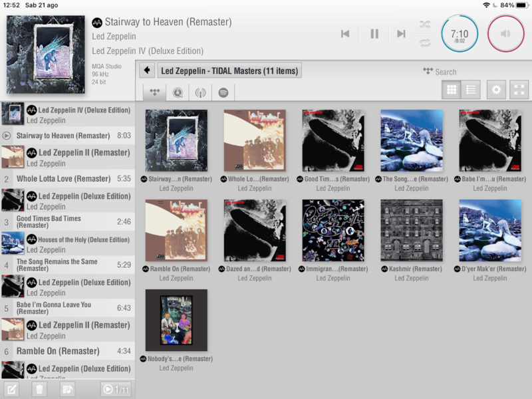This screenshot has width=532, height=399.
Task: Select the Spotify source tab
Action: [x=223, y=92]
